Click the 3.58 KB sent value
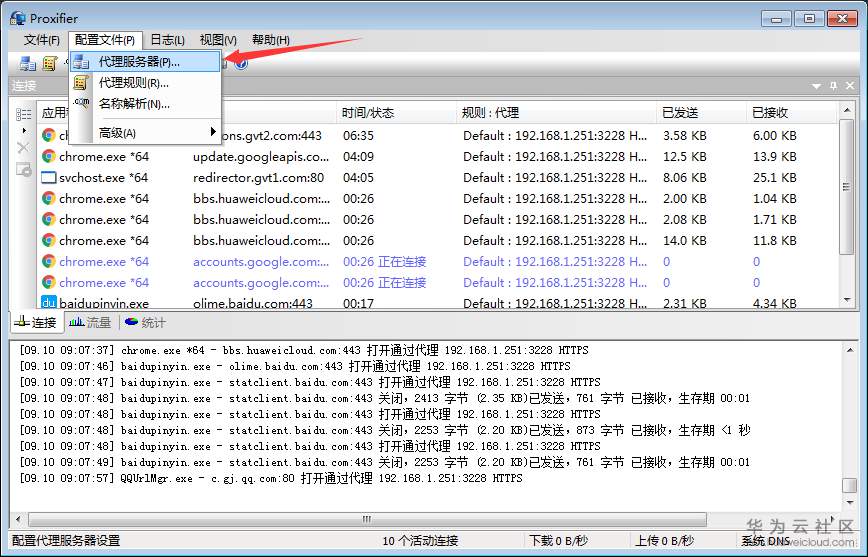This screenshot has width=868, height=557. click(x=685, y=136)
